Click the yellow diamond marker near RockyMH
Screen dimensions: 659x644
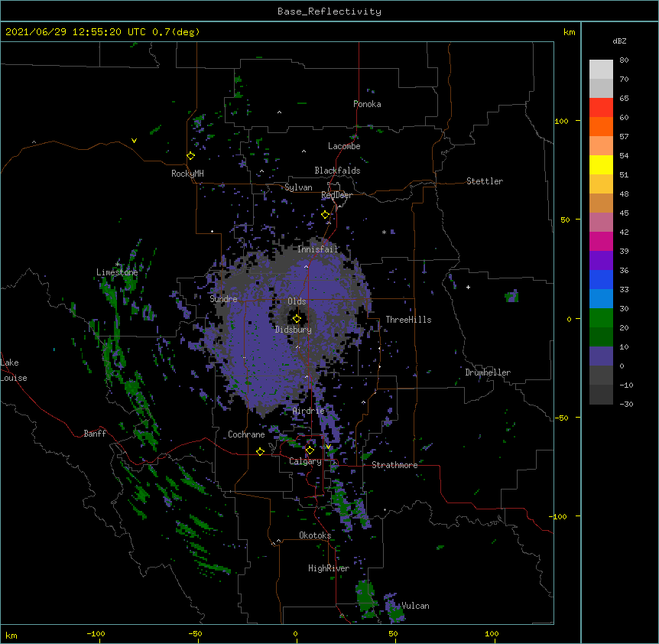click(x=190, y=155)
